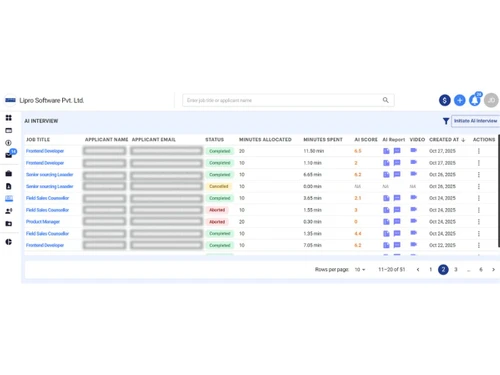Go to the next page arrow

(493, 269)
